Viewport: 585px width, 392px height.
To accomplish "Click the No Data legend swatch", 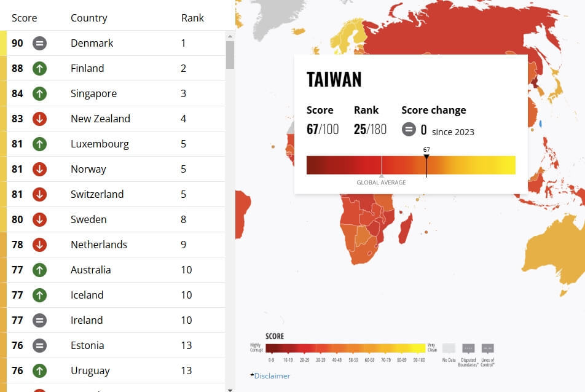I will pyautogui.click(x=449, y=348).
